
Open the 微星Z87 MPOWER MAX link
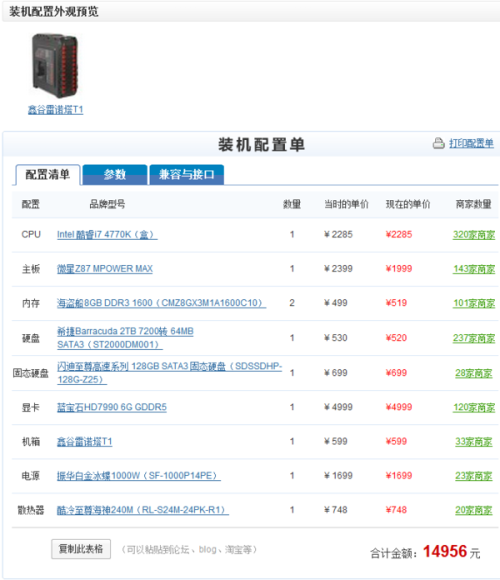tap(105, 269)
